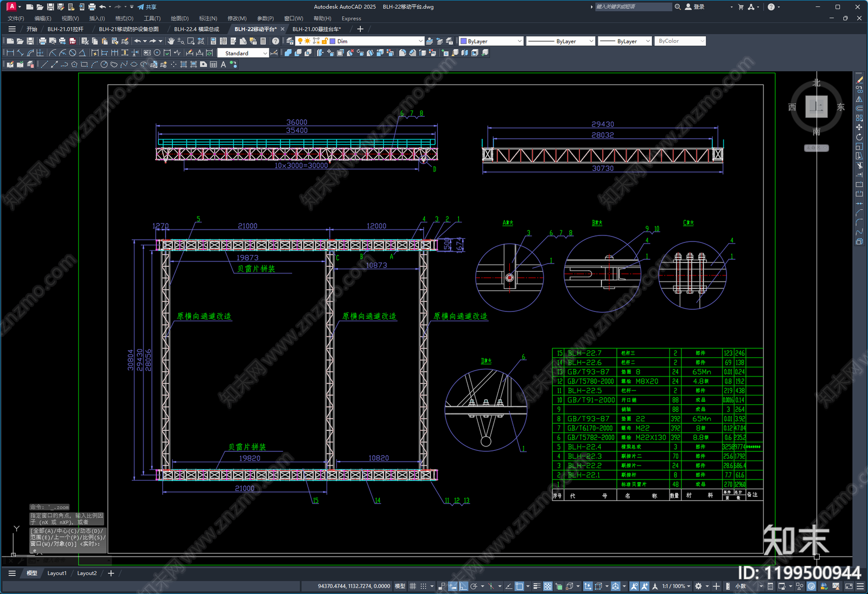Select the Multiline Text tool
This screenshot has width=868, height=594.
coord(223,65)
